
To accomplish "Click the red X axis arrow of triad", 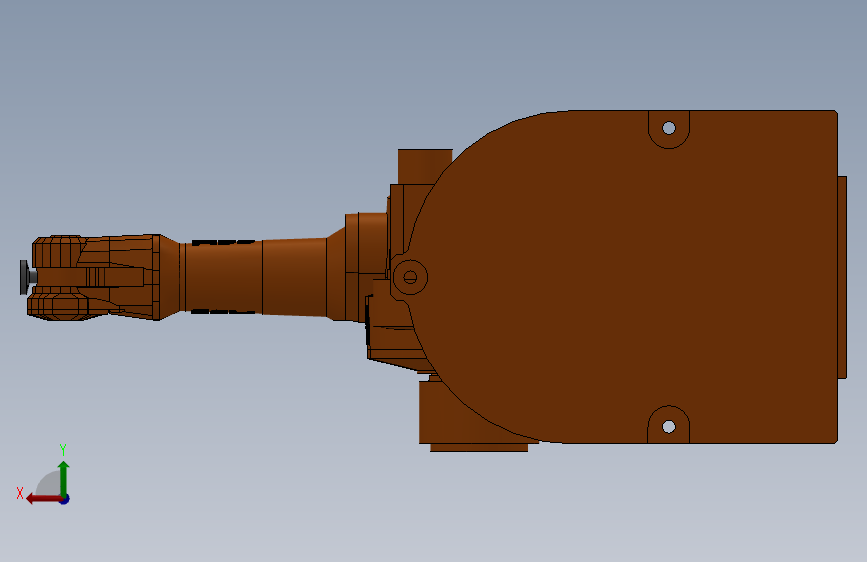I will click(x=44, y=499).
